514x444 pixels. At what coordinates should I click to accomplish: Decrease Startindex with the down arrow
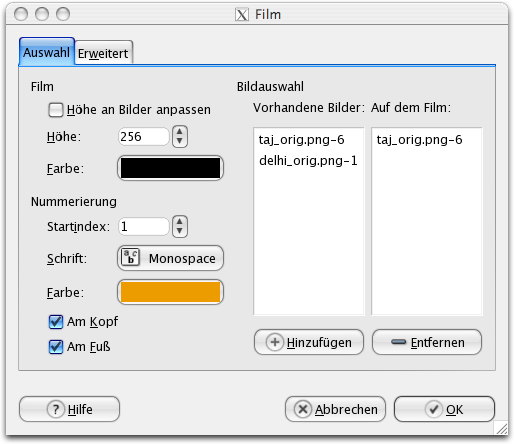pos(180,232)
